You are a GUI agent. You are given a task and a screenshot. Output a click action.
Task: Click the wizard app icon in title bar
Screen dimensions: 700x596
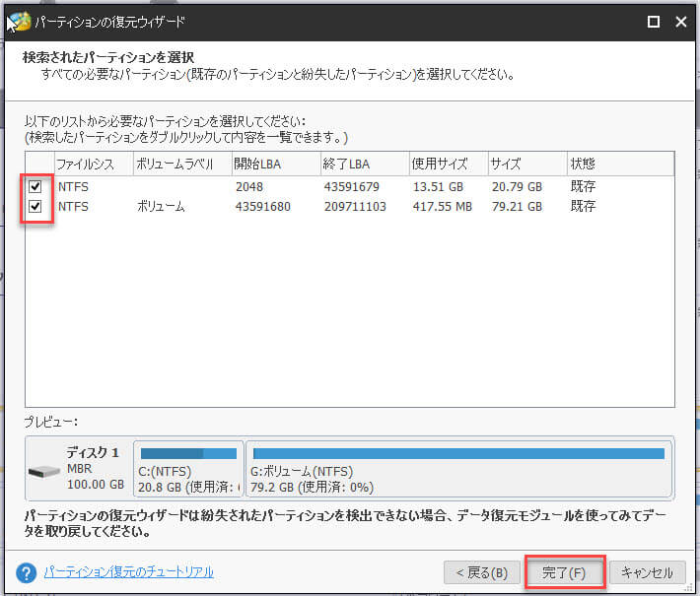tap(18, 21)
